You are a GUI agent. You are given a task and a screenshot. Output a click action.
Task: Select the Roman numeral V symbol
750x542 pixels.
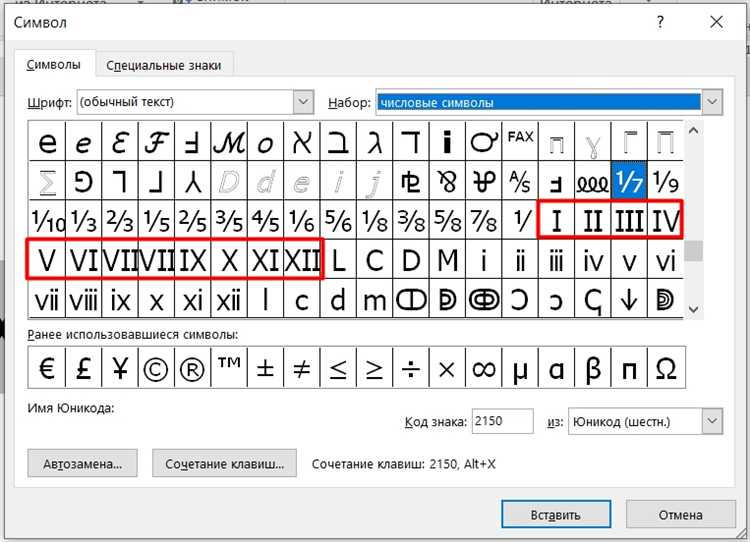click(47, 260)
